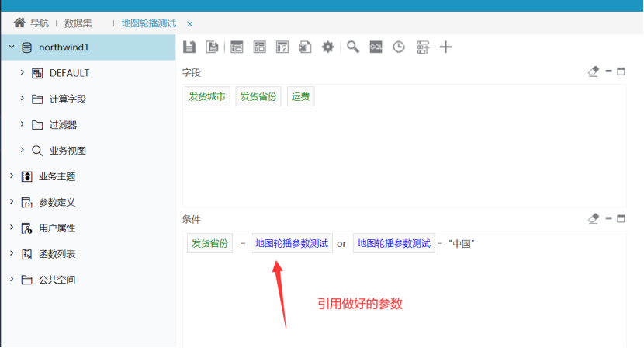
Task: Select the 地图轮播测试 tab
Action: (149, 23)
